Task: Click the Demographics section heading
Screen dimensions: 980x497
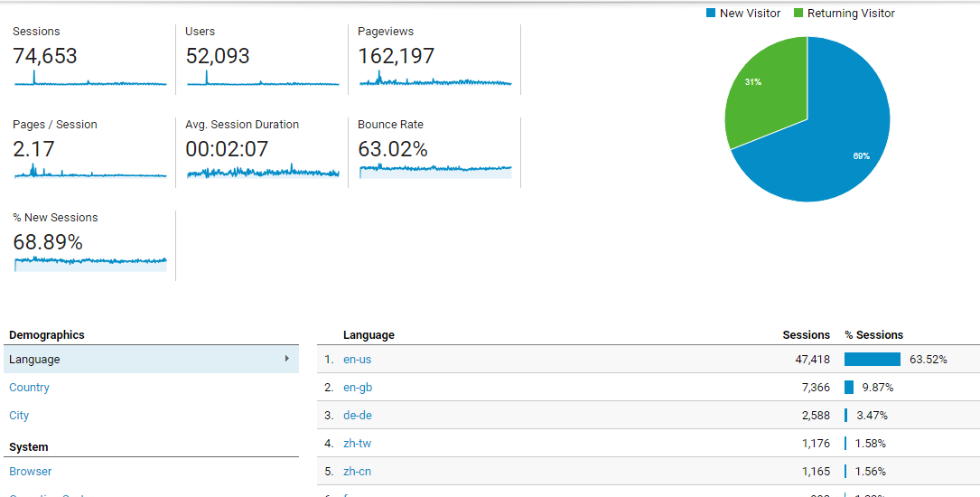Action: 47,335
